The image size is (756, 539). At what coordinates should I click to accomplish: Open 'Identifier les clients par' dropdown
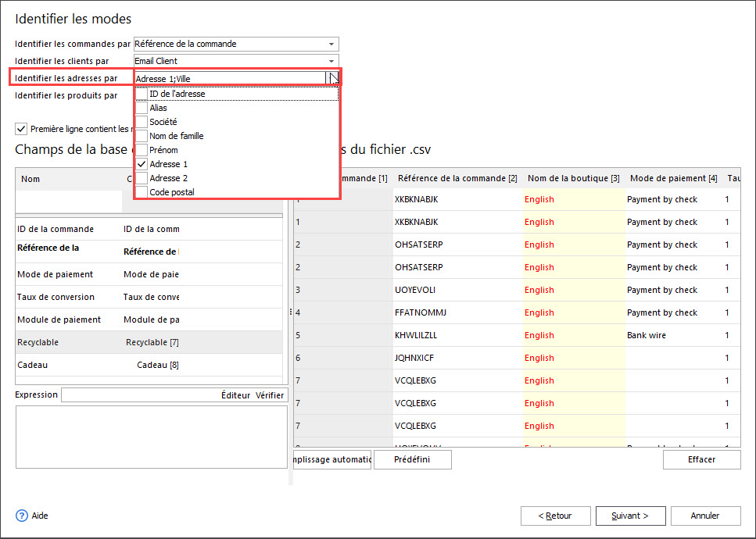(331, 61)
